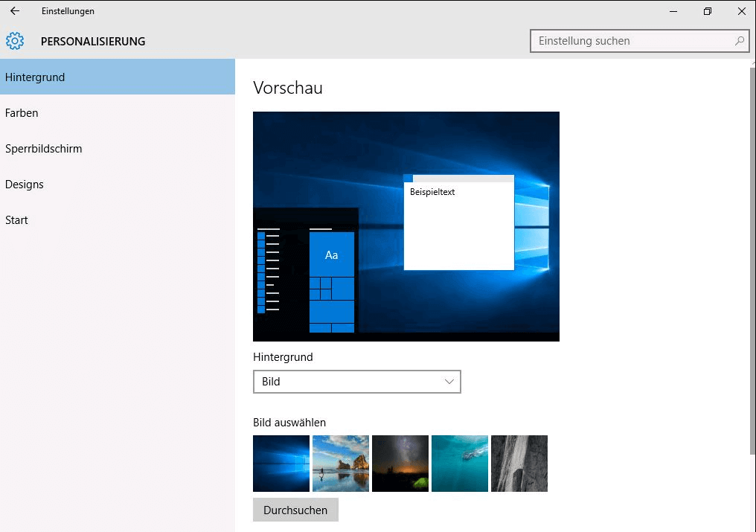756x532 pixels.
Task: Open the Farben section
Action: click(117, 113)
